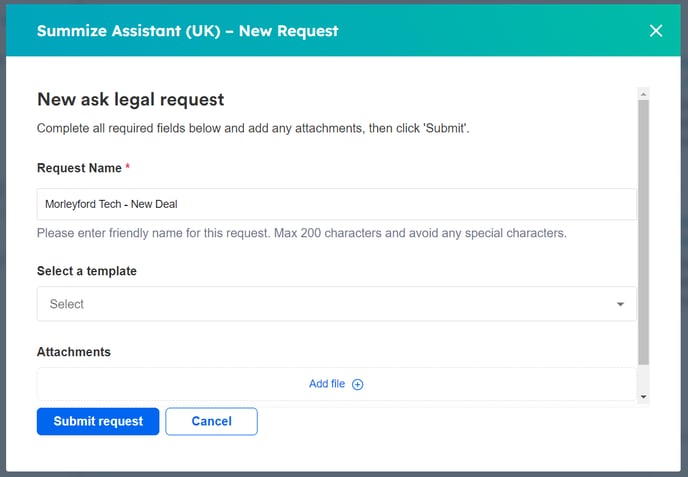Click the plus circle icon beside Add file
Viewport: 688px width, 477px height.
pyautogui.click(x=358, y=384)
